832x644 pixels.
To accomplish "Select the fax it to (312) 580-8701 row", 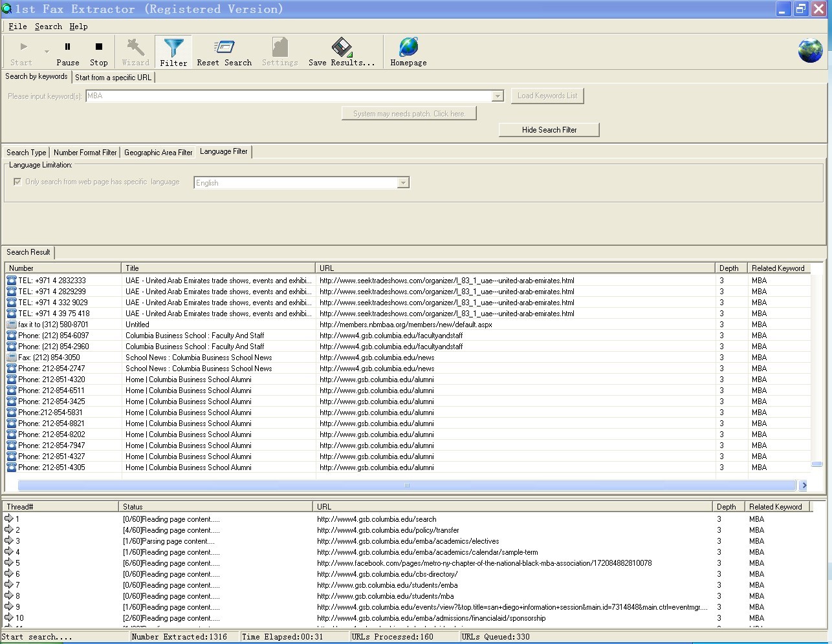I will [x=53, y=325].
